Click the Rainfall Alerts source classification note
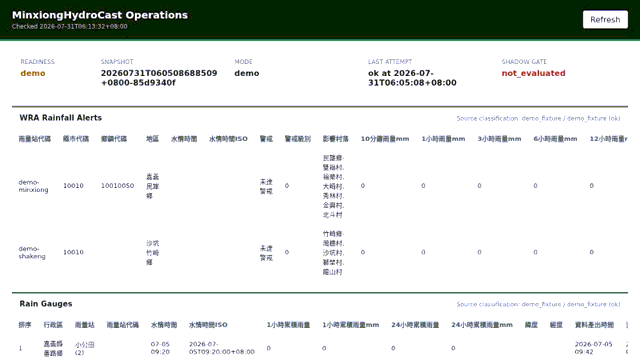The width and height of the screenshot is (640, 360). click(538, 118)
